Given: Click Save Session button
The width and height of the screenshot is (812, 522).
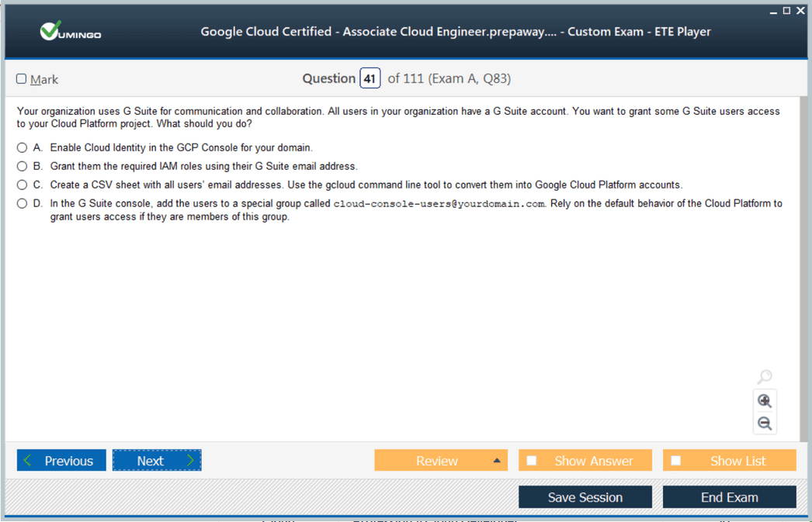Looking at the screenshot, I should pyautogui.click(x=585, y=497).
